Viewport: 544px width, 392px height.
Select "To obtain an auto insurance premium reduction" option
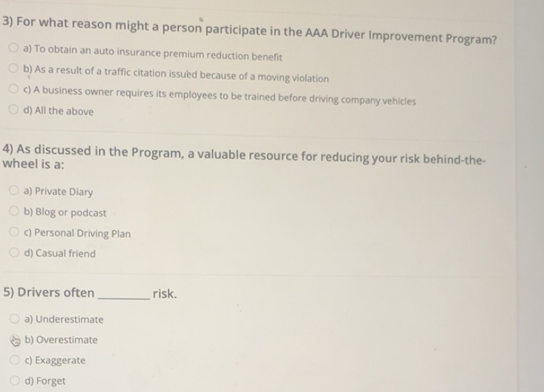click(x=13, y=49)
